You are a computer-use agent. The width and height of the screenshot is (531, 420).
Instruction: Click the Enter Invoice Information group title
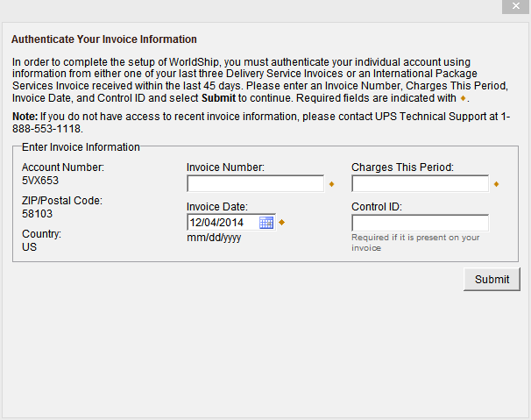click(x=81, y=147)
